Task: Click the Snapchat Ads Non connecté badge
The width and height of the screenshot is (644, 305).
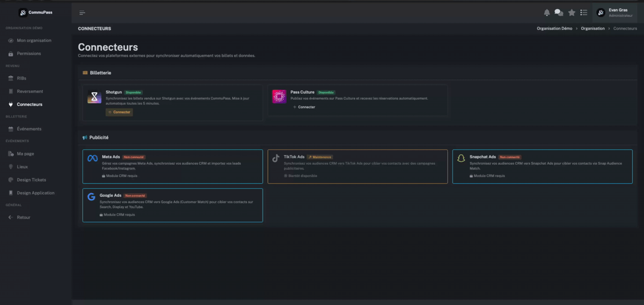Action: click(x=510, y=157)
